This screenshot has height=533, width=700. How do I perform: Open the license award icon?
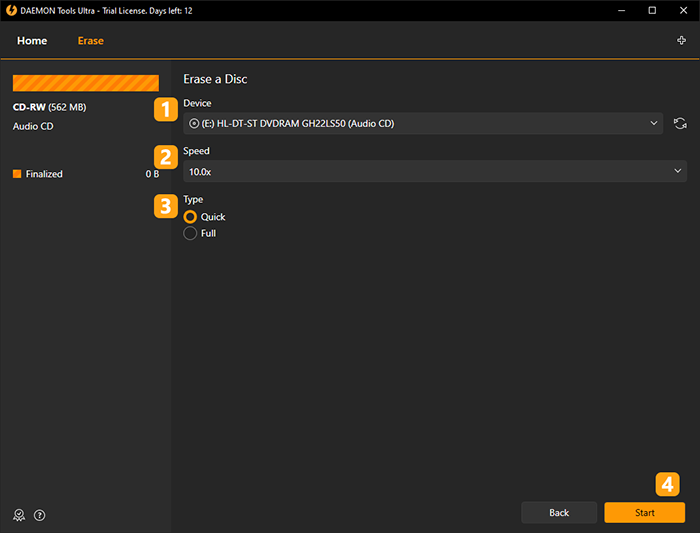pos(19,515)
